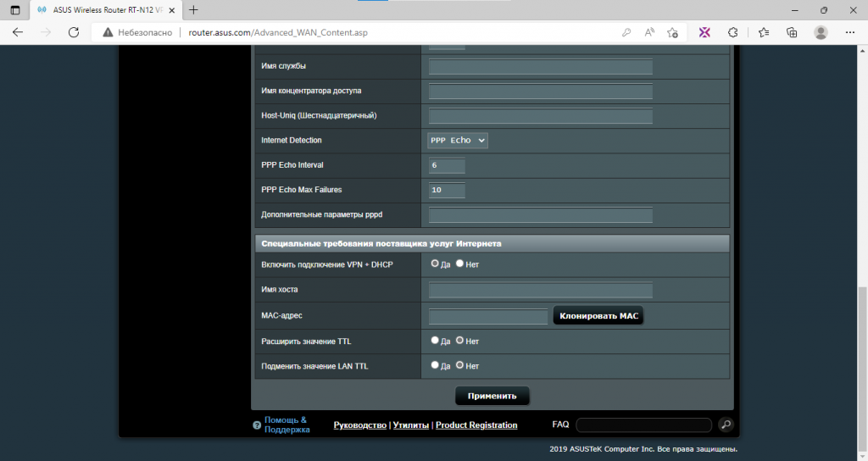Viewport: 868px width, 461px height.
Task: Open the browser Collections icon
Action: (x=792, y=33)
